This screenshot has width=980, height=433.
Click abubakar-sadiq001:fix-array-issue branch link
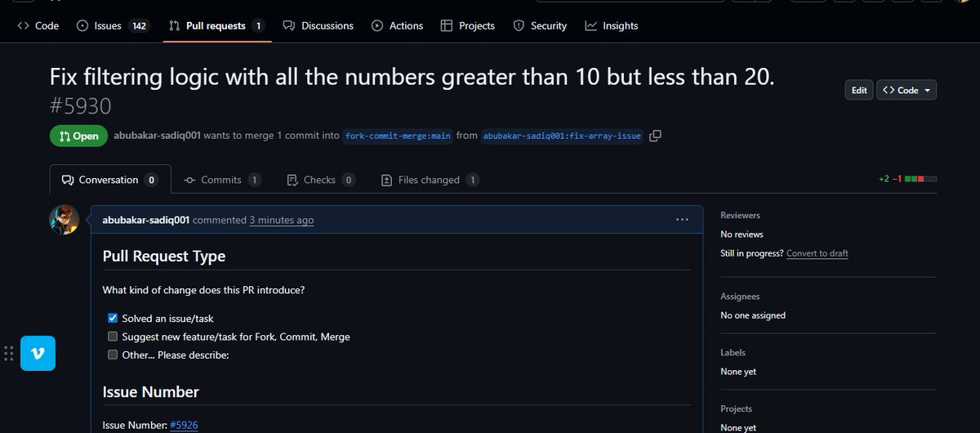point(562,136)
